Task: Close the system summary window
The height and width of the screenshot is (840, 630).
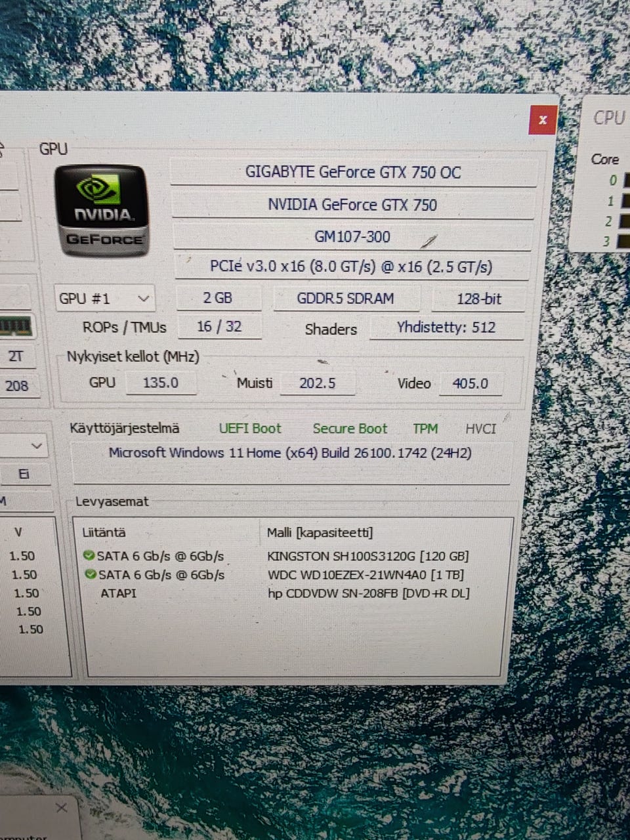Action: click(x=542, y=120)
